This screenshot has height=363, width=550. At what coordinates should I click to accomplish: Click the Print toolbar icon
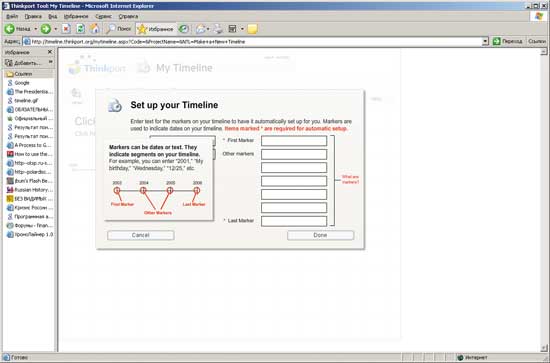pyautogui.click(x=218, y=29)
